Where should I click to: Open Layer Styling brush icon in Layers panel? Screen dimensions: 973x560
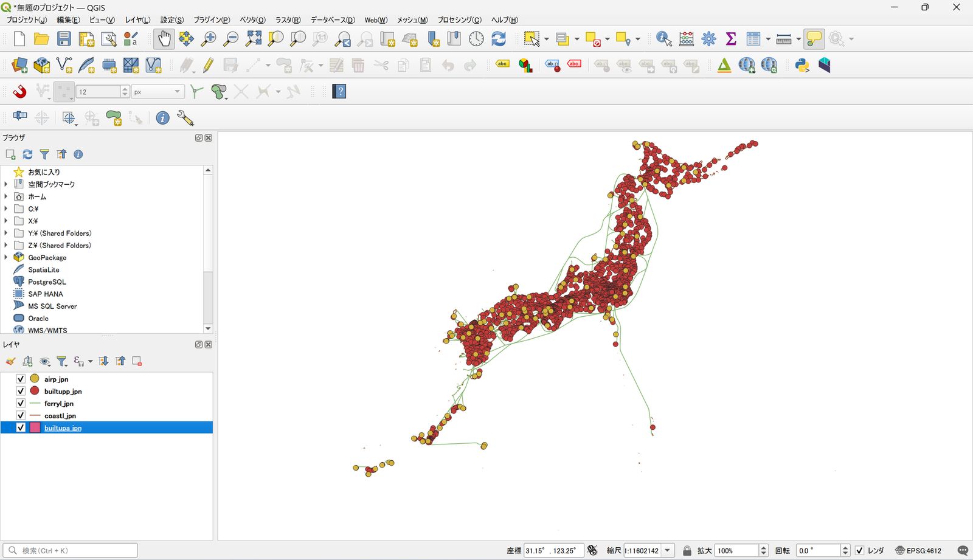(x=10, y=361)
